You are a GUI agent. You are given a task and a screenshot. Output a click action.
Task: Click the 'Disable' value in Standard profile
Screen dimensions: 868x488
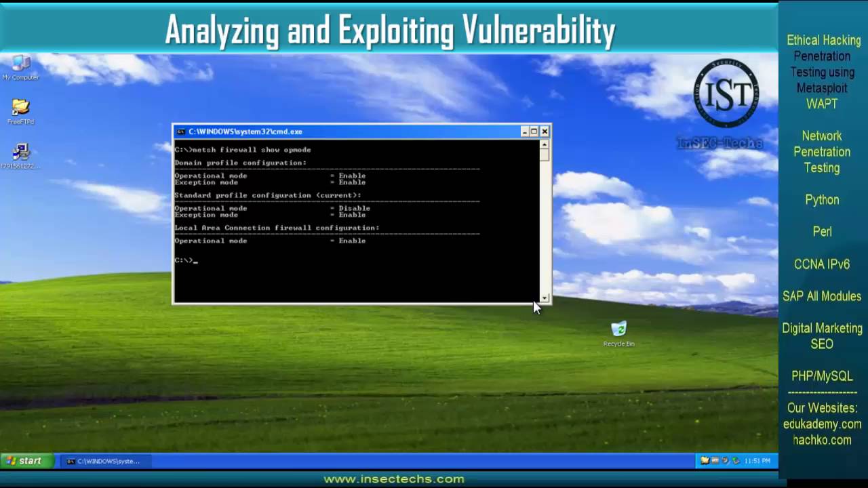[x=354, y=208]
